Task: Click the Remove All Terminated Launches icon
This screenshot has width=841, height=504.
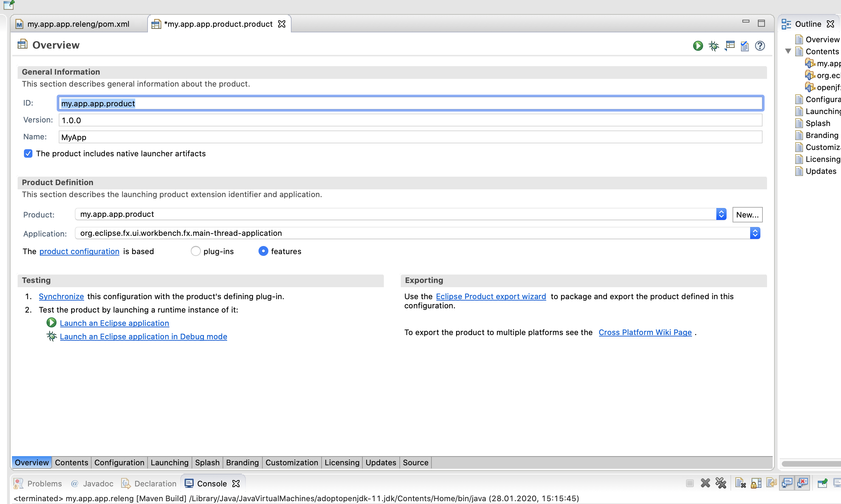Action: [721, 483]
